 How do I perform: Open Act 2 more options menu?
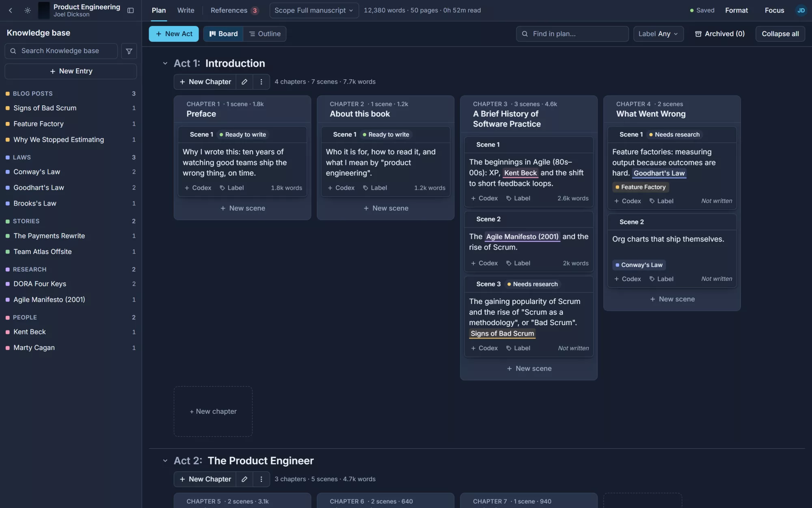[x=261, y=479]
